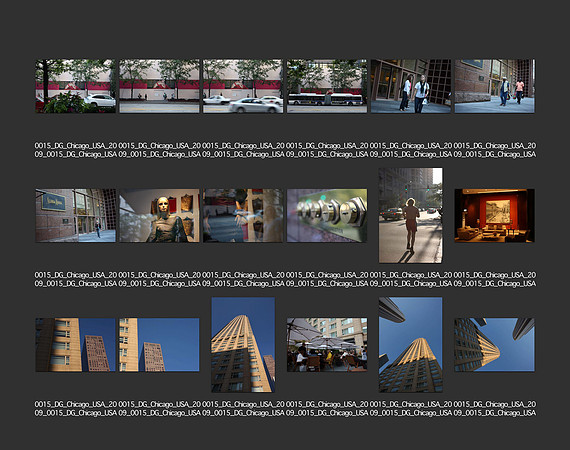
Task: Open thumbnail of close-up metal bolts
Action: pos(327,215)
